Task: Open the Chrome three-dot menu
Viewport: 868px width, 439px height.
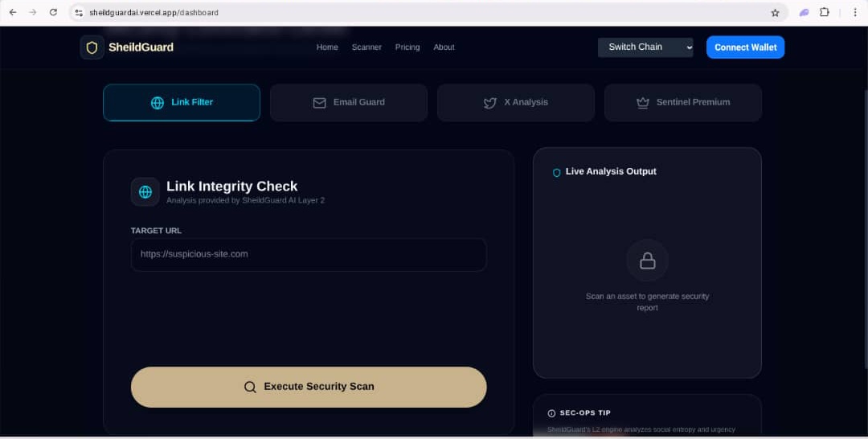Action: [854, 12]
